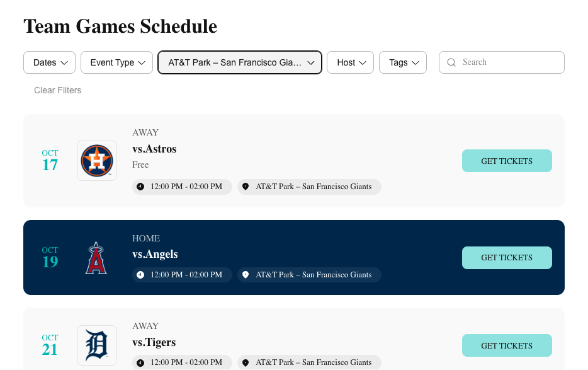This screenshot has width=588, height=370.
Task: Get tickets for the Angels game
Action: [x=507, y=258]
